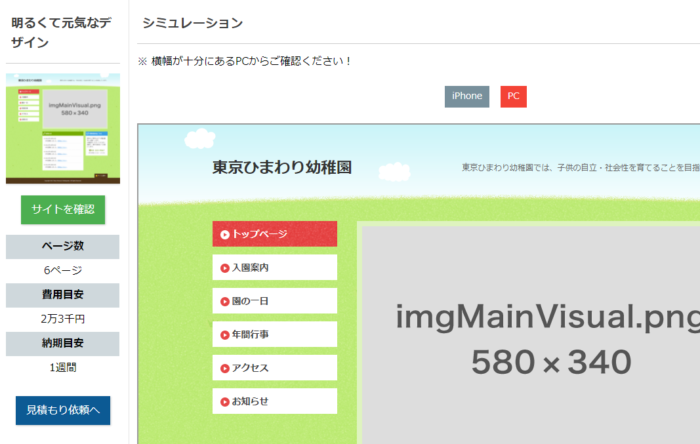Click the 東京ひまわり幼稚園 site title

tap(282, 168)
